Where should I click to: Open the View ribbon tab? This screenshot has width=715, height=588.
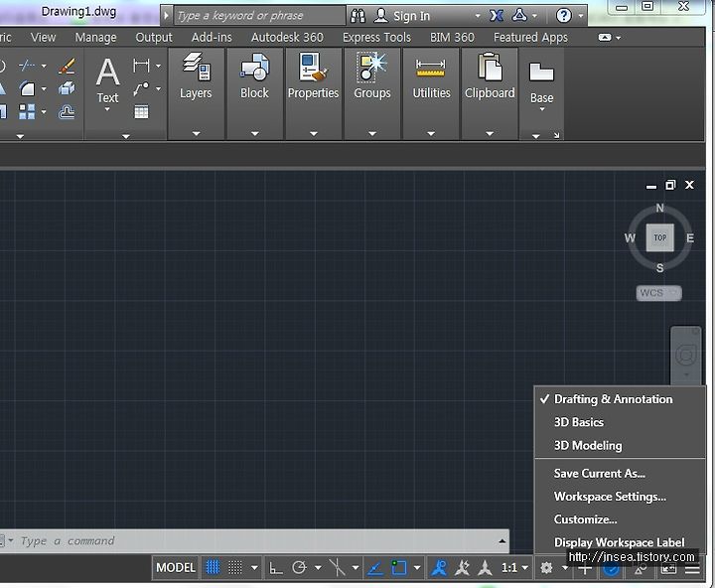pyautogui.click(x=44, y=38)
